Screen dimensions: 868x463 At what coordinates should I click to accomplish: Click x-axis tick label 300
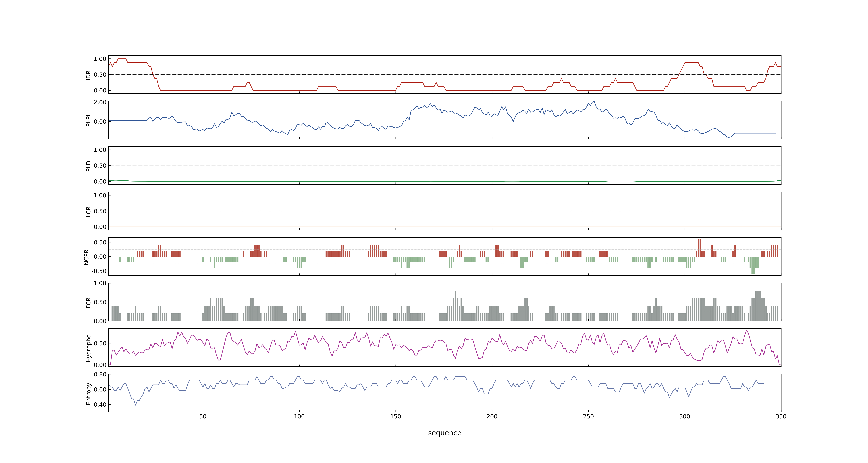click(685, 416)
